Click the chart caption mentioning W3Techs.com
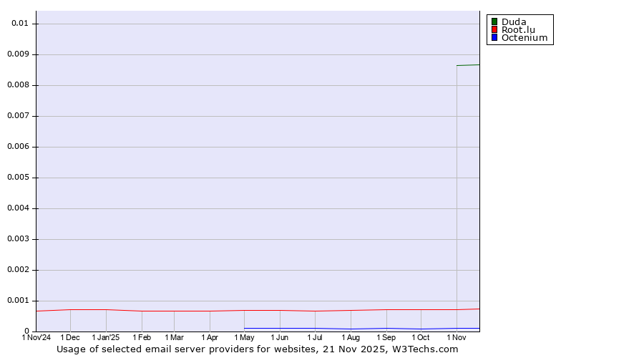The height and width of the screenshot is (358, 644). 257,349
